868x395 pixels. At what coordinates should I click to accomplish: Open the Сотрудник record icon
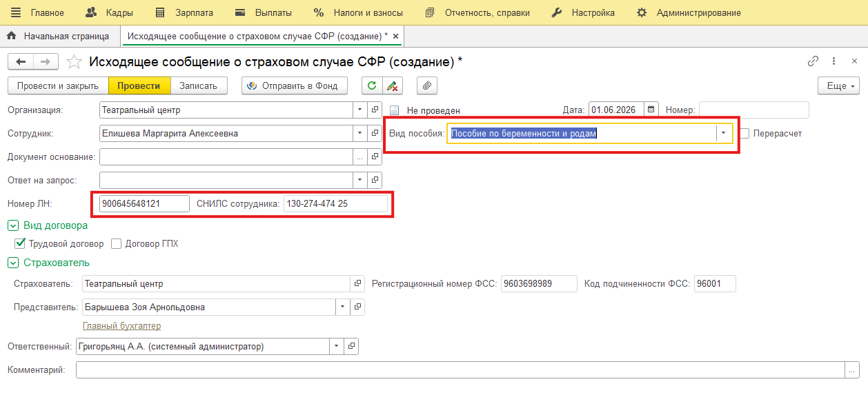tap(375, 133)
